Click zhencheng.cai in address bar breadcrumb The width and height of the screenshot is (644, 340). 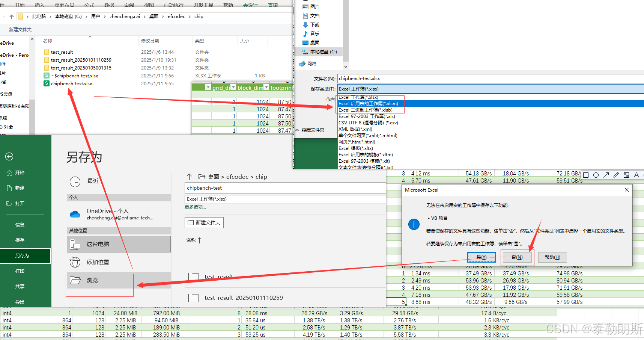(x=125, y=17)
